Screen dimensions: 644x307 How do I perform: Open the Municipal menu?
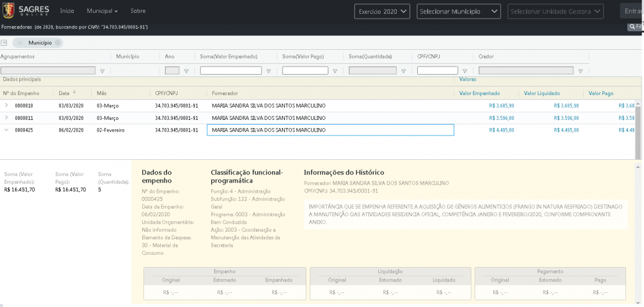click(102, 11)
